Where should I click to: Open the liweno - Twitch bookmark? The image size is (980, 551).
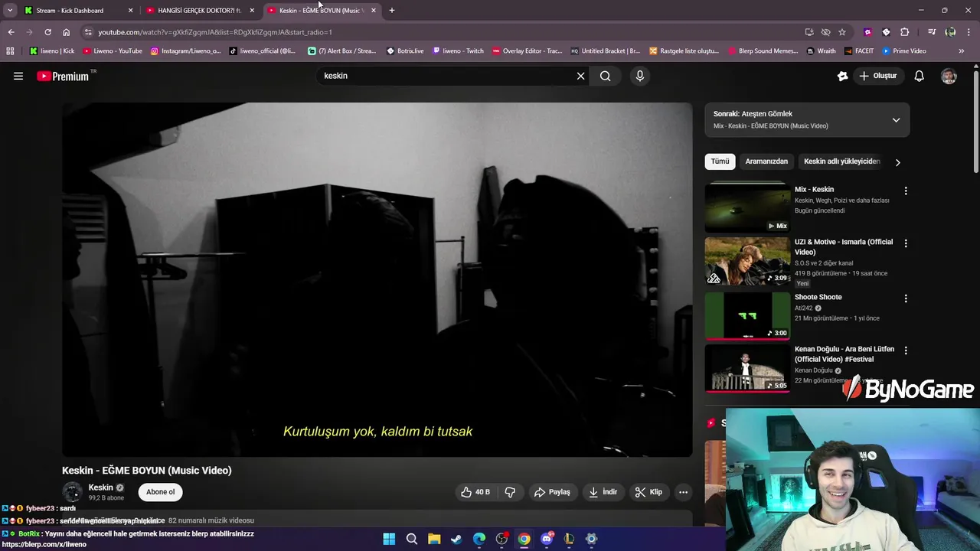459,51
